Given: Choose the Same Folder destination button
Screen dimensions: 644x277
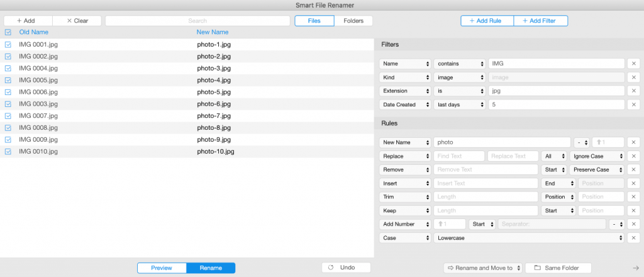Looking at the screenshot, I should click(558, 268).
